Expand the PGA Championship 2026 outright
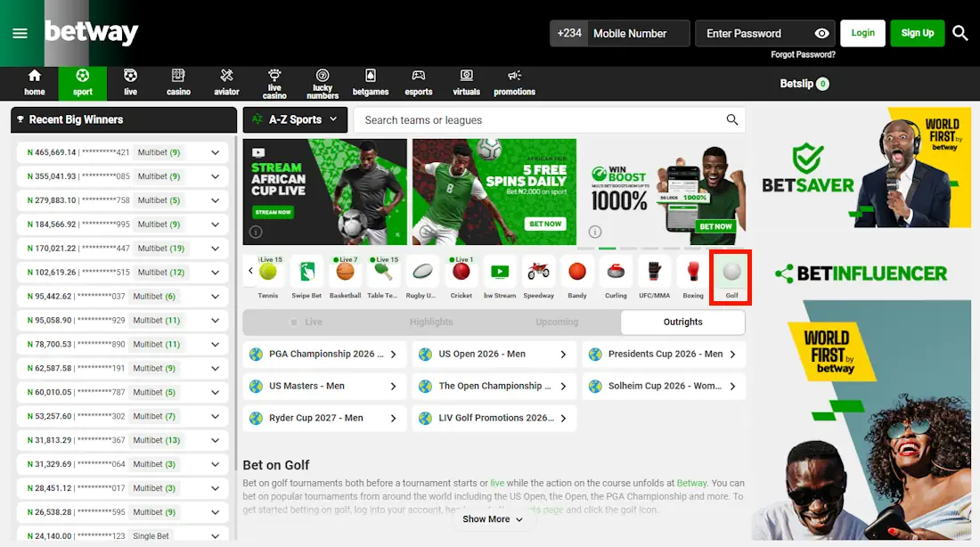The image size is (980, 547). click(x=323, y=354)
